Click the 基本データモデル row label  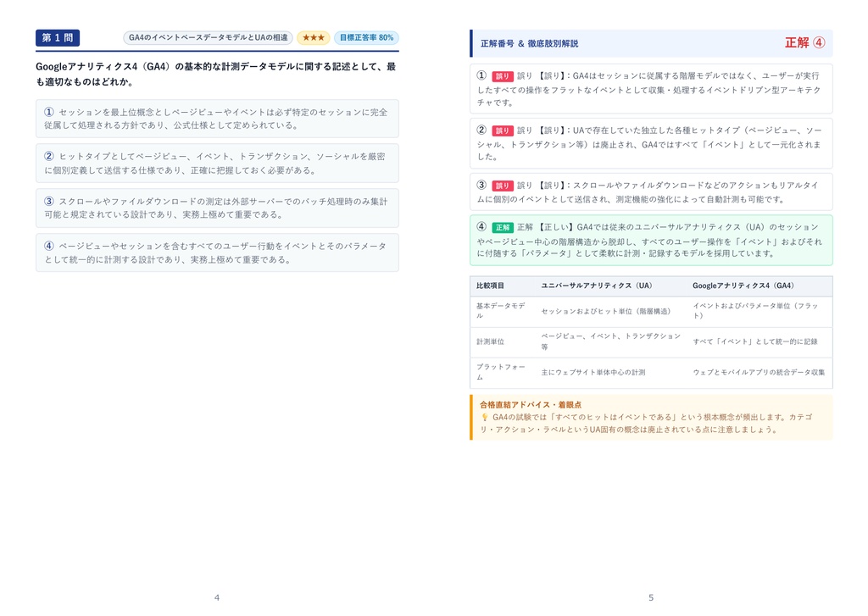[501, 310]
